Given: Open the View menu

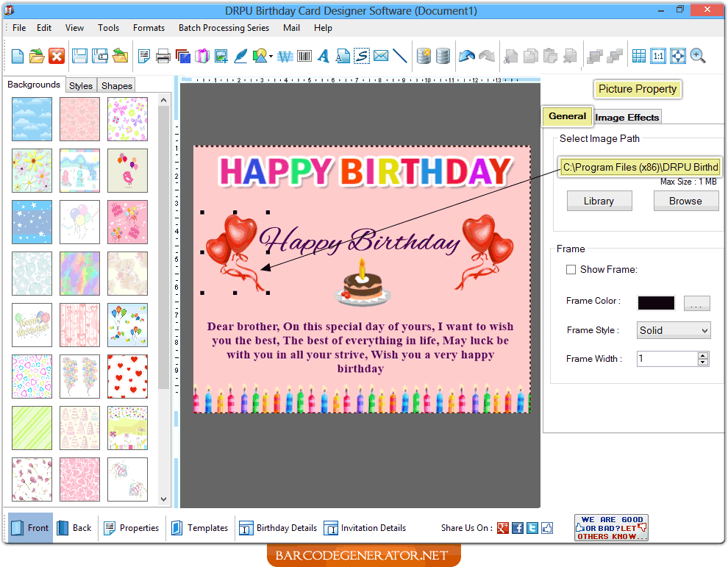Looking at the screenshot, I should [74, 28].
